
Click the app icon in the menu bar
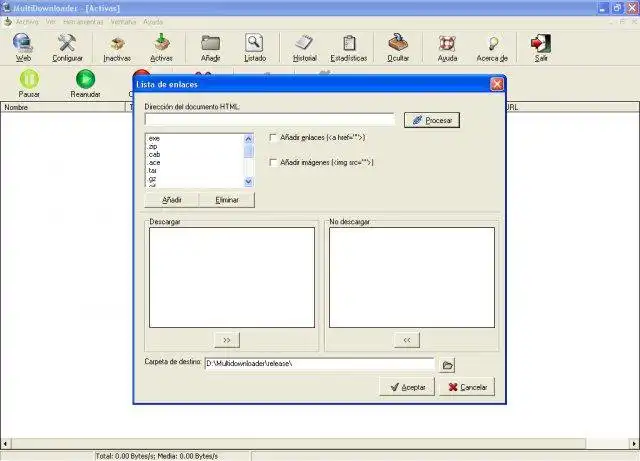pyautogui.click(x=7, y=22)
